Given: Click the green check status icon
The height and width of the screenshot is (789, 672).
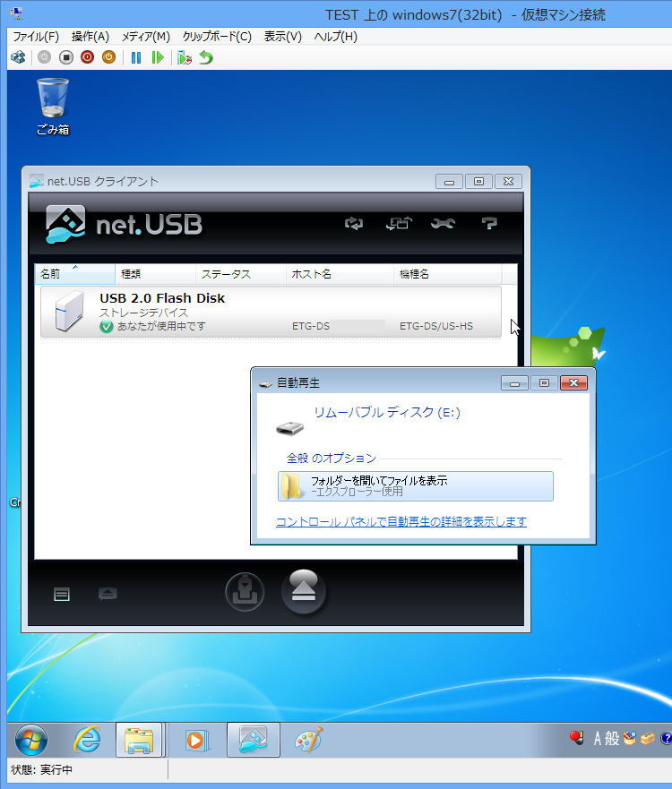Looking at the screenshot, I should pyautogui.click(x=107, y=327).
